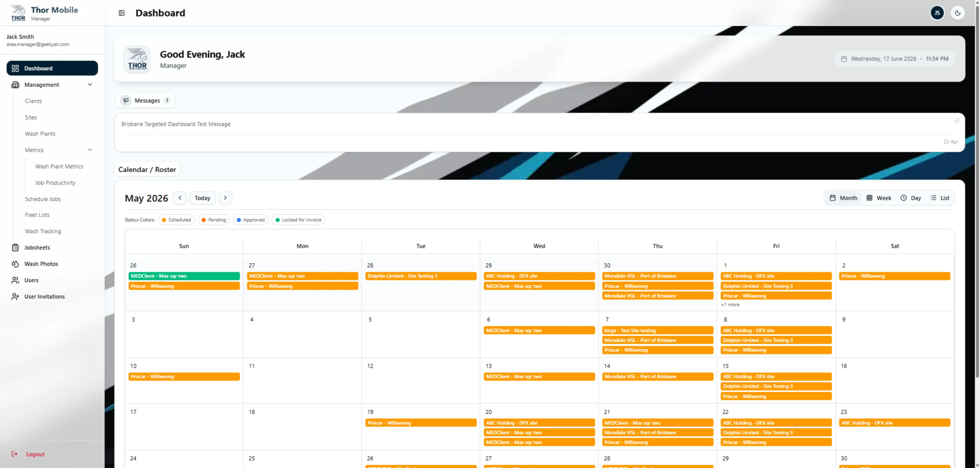Show +1 more events on Friday 1
This screenshot has width=980, height=468.
(x=730, y=305)
